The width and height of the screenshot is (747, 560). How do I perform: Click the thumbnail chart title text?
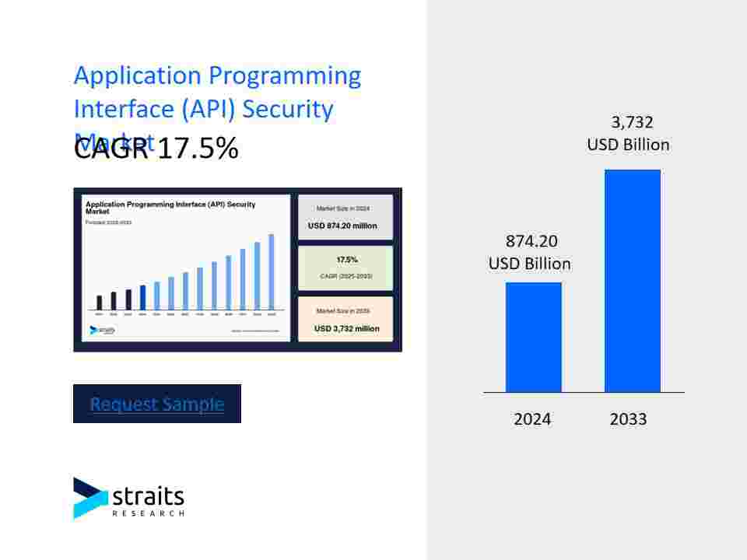(x=170, y=207)
